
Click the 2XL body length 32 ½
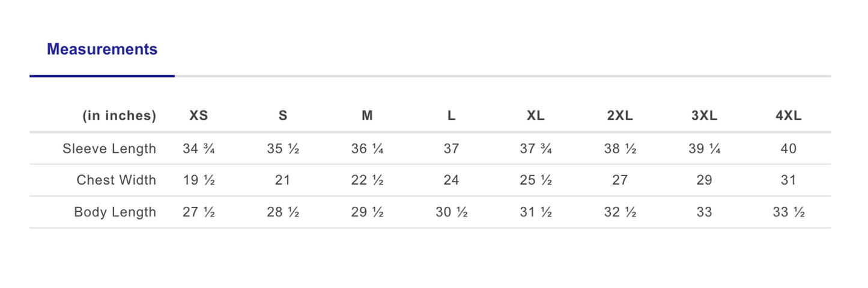pos(620,212)
